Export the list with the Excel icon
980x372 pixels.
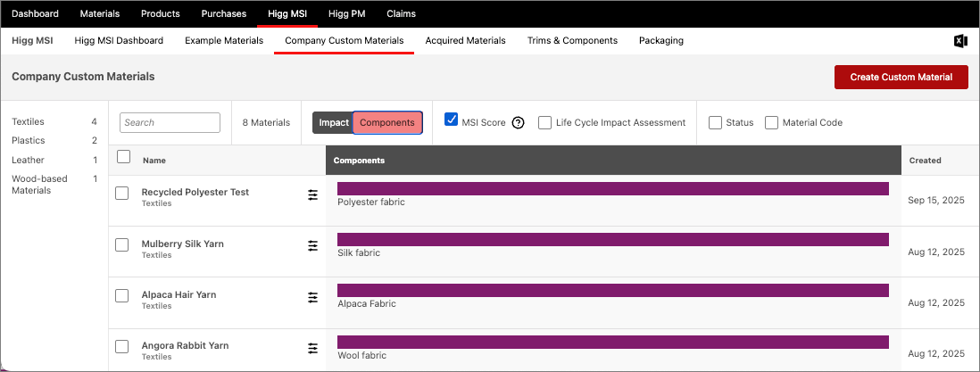(960, 41)
